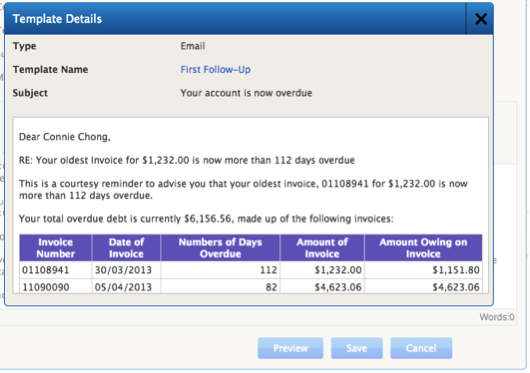Select invoice number 11090090 cell
This screenshot has height=373, width=530.
coord(55,287)
